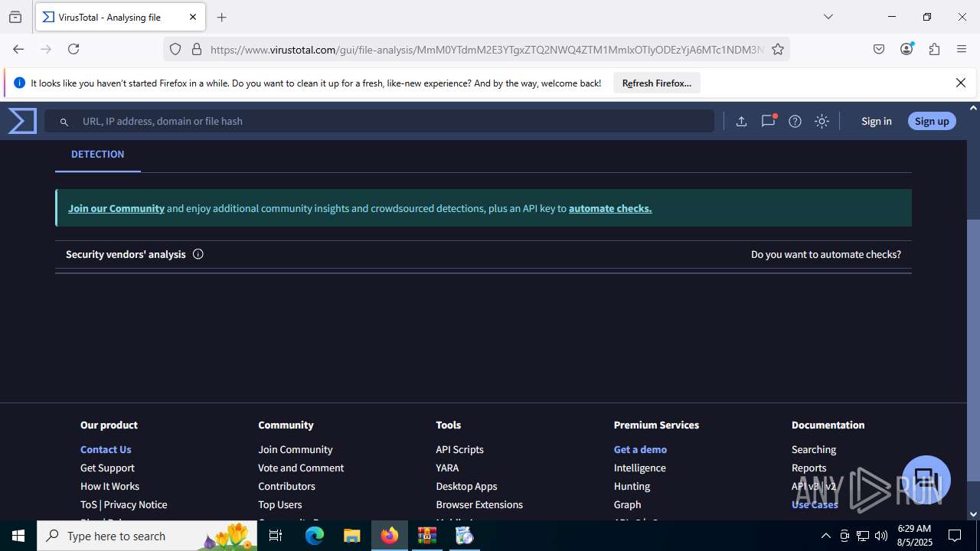Click the search magnifier icon
Image resolution: width=980 pixels, height=551 pixels.
tap(64, 122)
